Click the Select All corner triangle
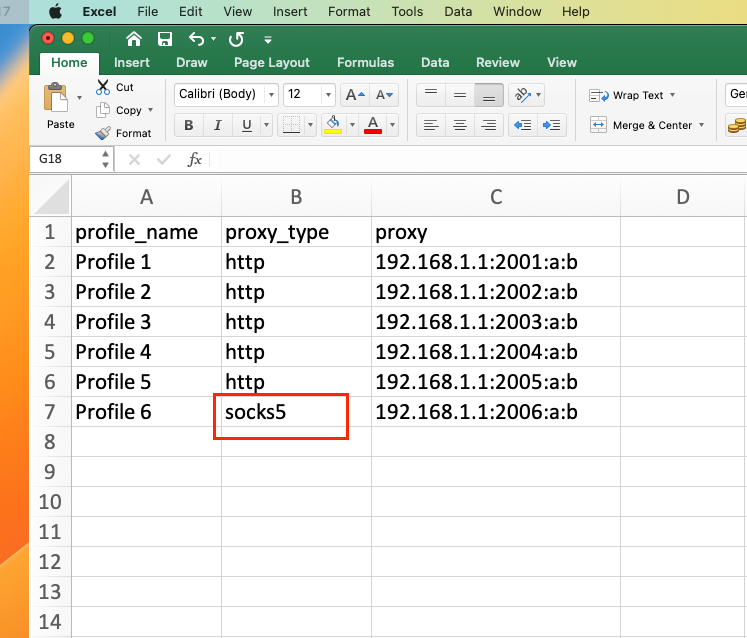Viewport: 747px width, 638px height. click(51, 196)
